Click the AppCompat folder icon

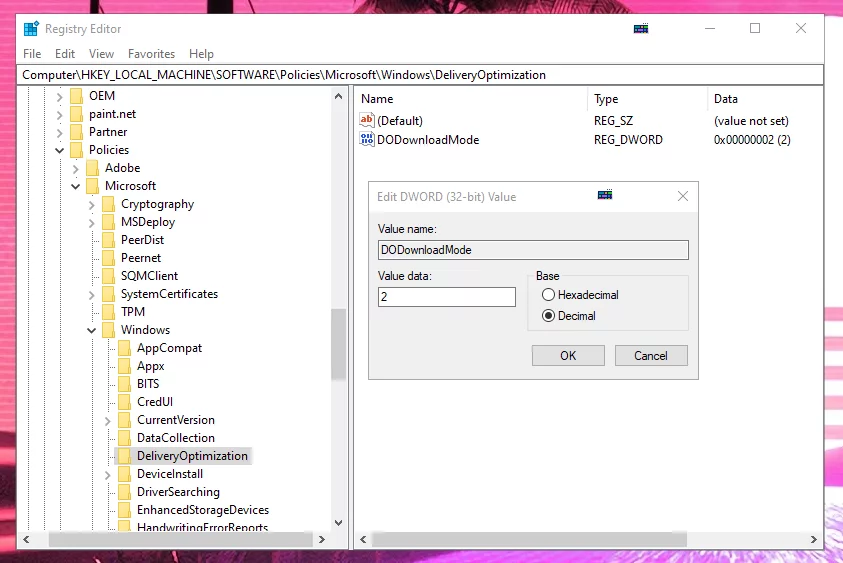(x=125, y=348)
